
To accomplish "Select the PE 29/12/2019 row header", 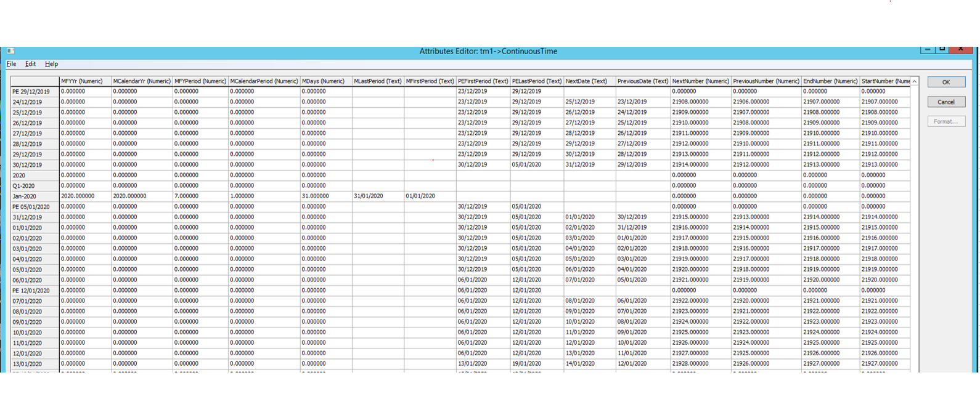I will (35, 92).
